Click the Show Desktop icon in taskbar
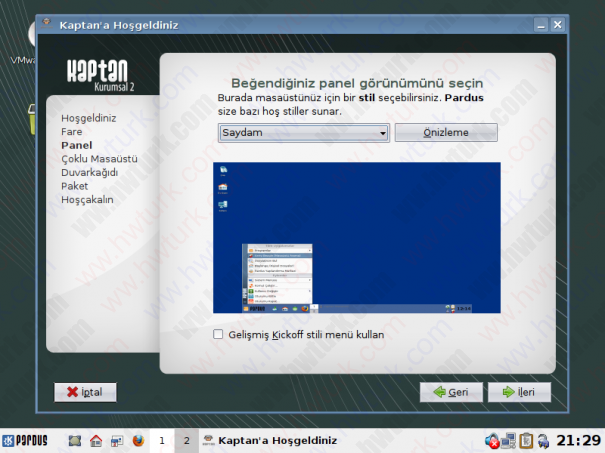The width and height of the screenshot is (605, 453). point(75,440)
